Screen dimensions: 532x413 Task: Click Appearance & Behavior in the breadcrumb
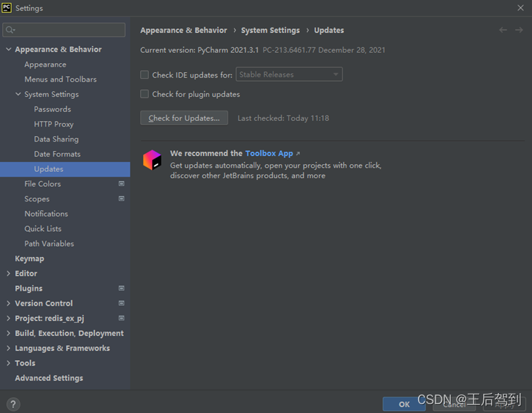click(x=183, y=30)
